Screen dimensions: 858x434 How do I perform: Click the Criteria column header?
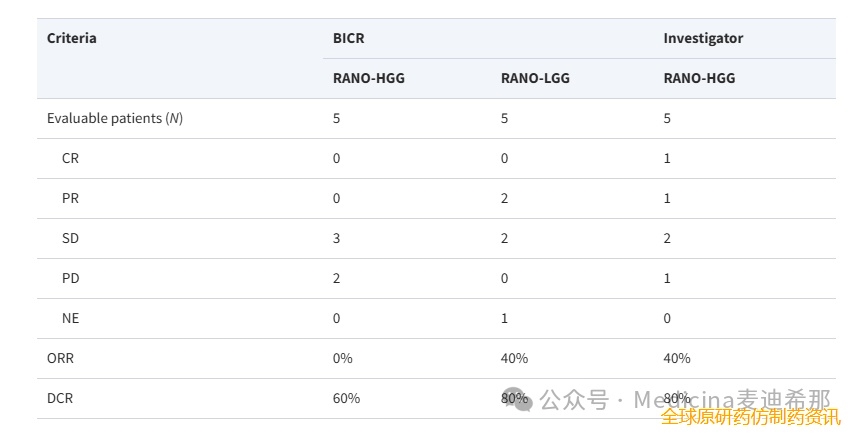click(72, 38)
